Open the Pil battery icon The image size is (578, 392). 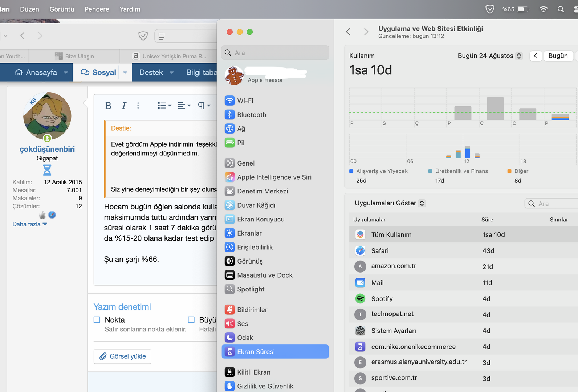coord(229,143)
